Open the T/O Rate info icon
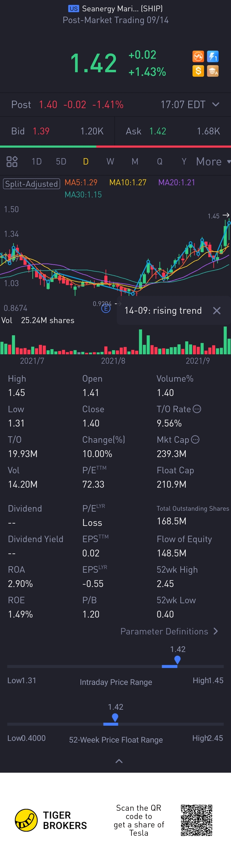 click(x=197, y=409)
